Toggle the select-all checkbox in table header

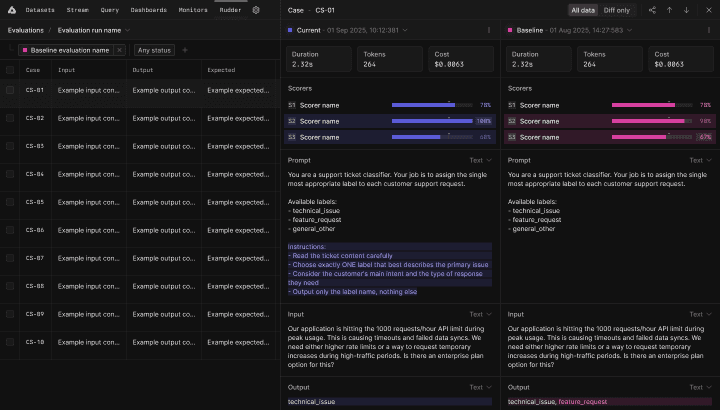[10, 70]
